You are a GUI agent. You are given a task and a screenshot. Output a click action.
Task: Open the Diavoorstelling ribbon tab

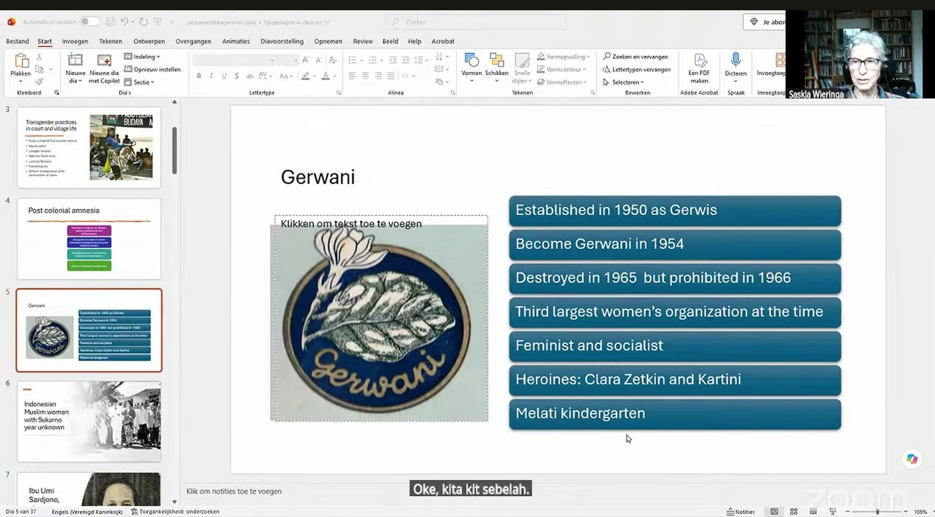(281, 41)
